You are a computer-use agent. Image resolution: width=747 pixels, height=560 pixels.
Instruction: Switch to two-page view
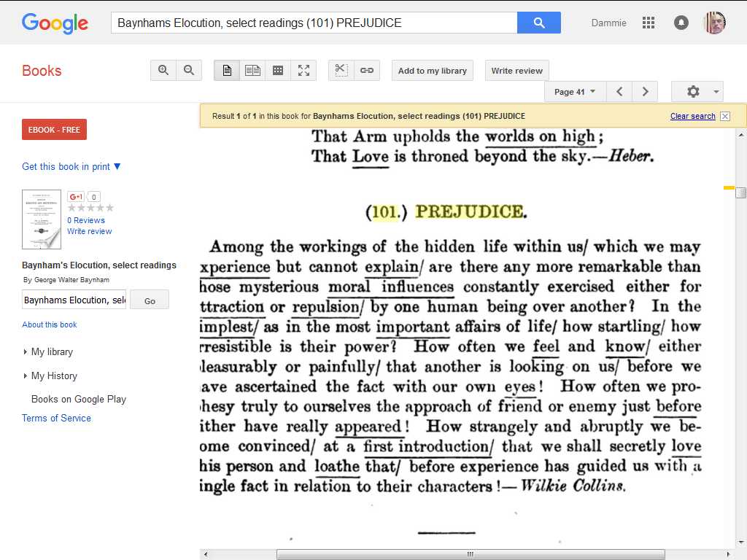pyautogui.click(x=252, y=71)
